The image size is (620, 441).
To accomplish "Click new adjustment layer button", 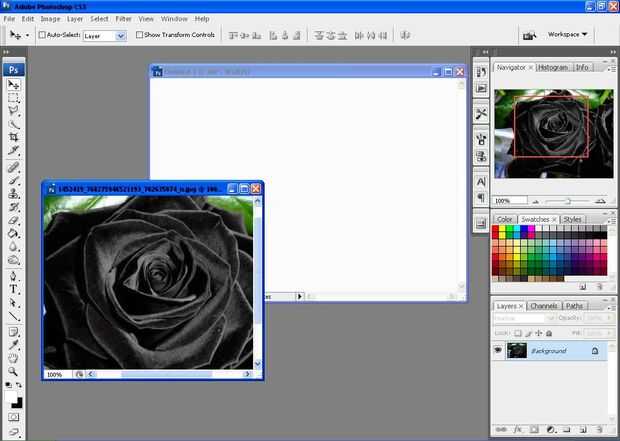I will coord(550,429).
